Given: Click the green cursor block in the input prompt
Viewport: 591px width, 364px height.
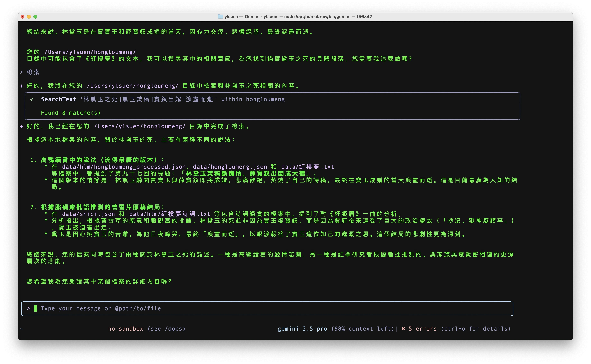Looking at the screenshot, I should pyautogui.click(x=36, y=308).
